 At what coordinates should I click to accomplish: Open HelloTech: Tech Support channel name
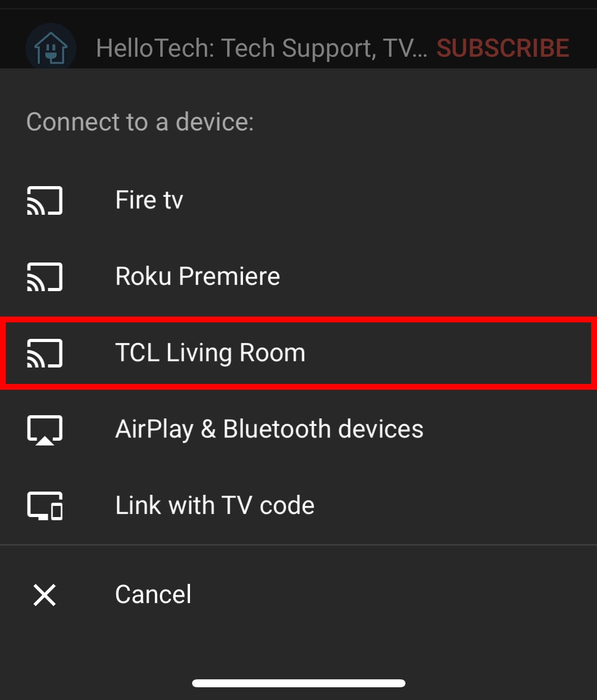point(262,48)
